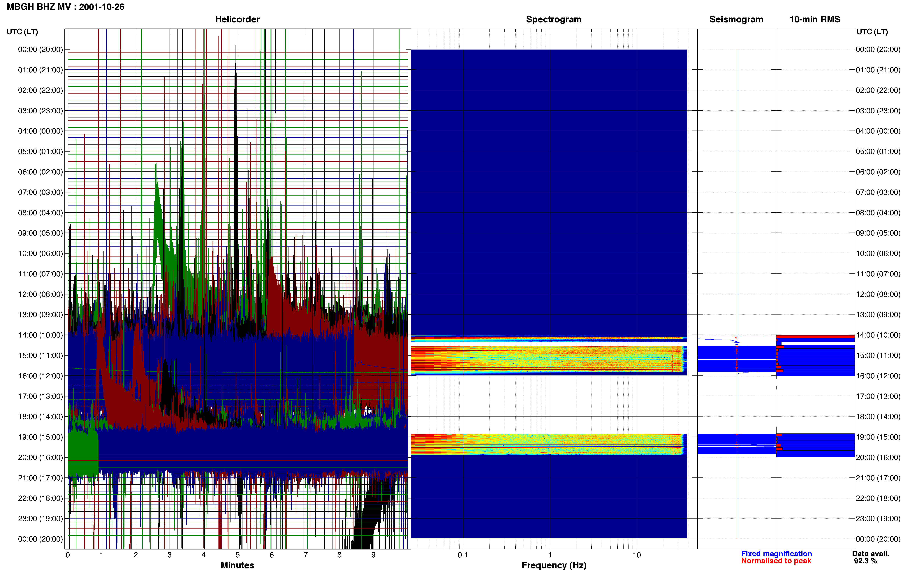This screenshot has height=578, width=924.
Task: Click the right 'UTC (LT)' axis label
Action: click(872, 32)
